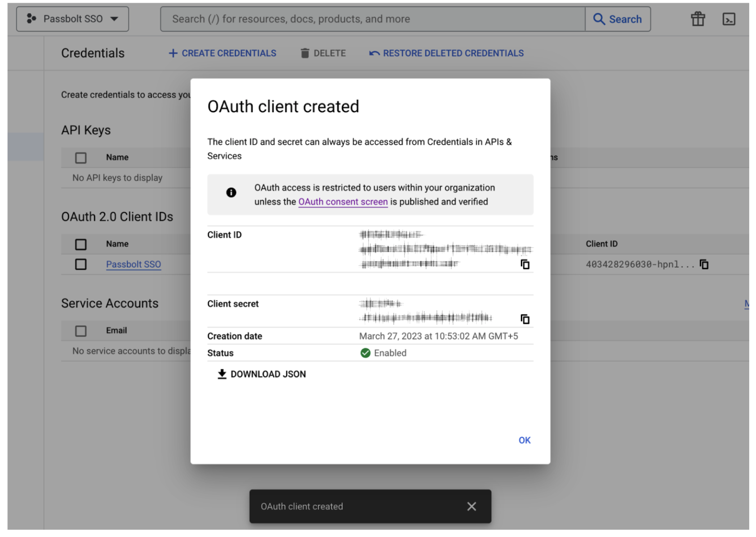756x537 pixels.
Task: Select the Passbolt SSO row checkbox
Action: pos(81,264)
